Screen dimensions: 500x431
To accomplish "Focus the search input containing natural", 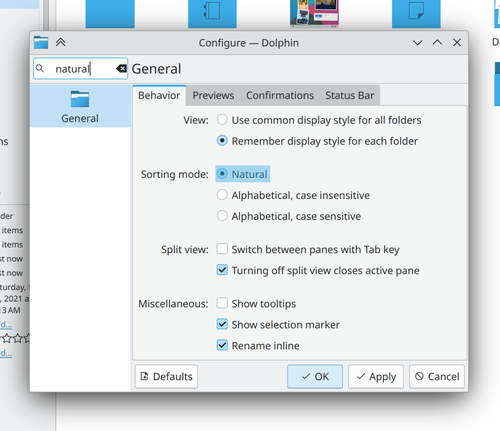I will click(80, 69).
